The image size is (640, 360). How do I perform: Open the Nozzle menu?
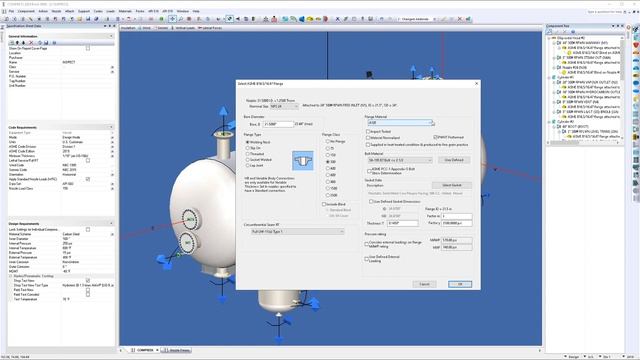point(56,11)
